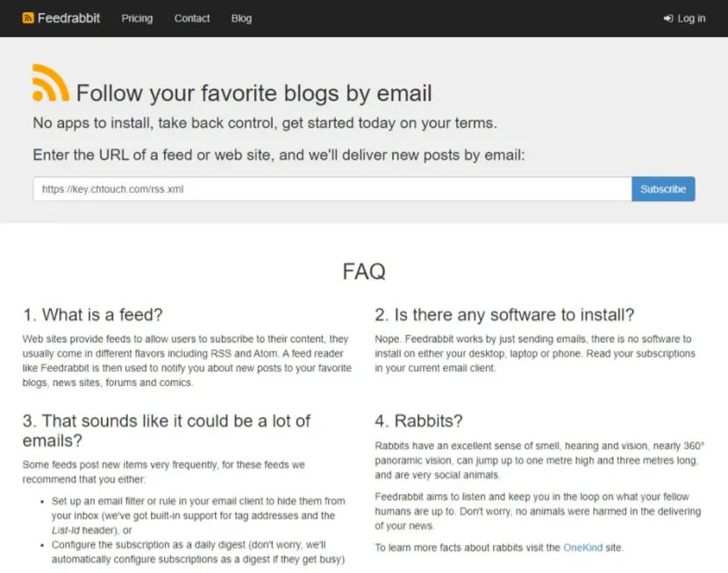Click the blue Subscribe button
The width and height of the screenshot is (728, 573).
coord(663,189)
